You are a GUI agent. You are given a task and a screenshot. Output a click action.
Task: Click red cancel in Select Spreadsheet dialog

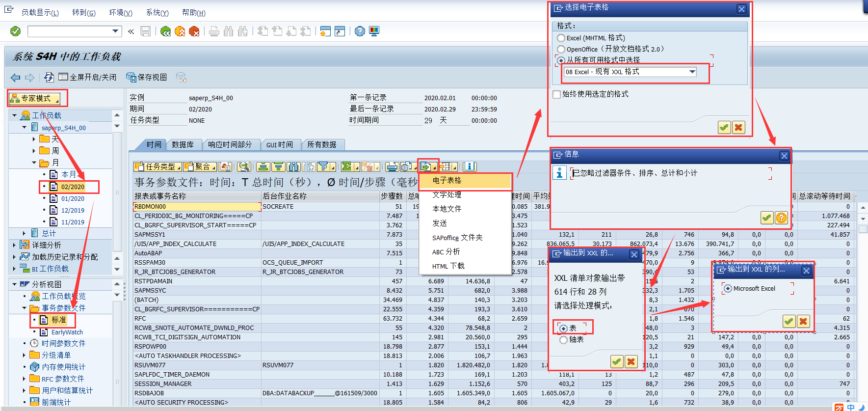coord(738,128)
